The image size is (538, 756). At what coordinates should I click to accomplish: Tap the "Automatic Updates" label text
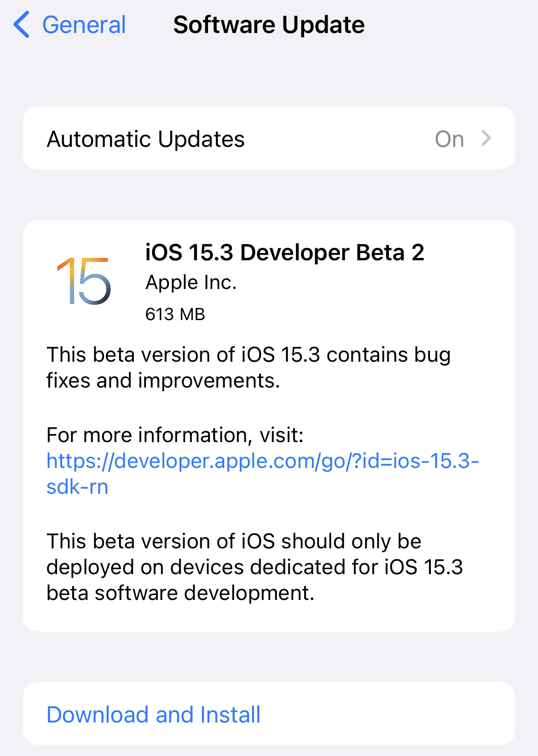(x=146, y=139)
